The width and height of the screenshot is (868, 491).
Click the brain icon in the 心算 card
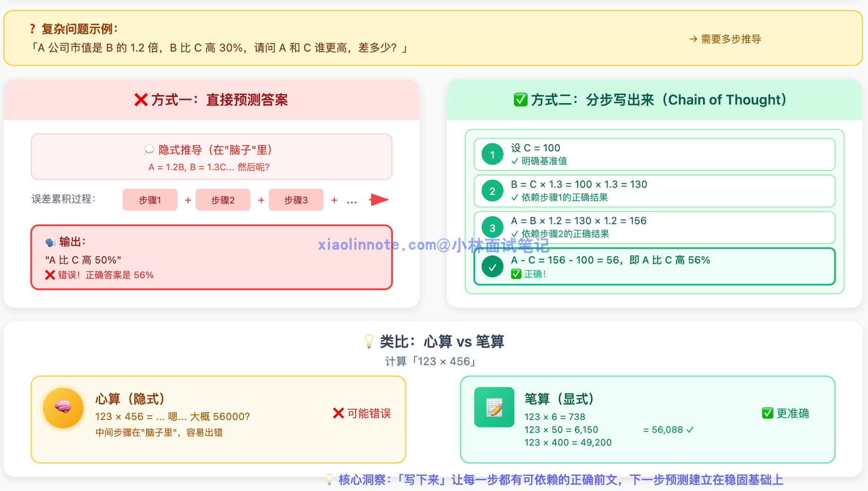[x=63, y=407]
